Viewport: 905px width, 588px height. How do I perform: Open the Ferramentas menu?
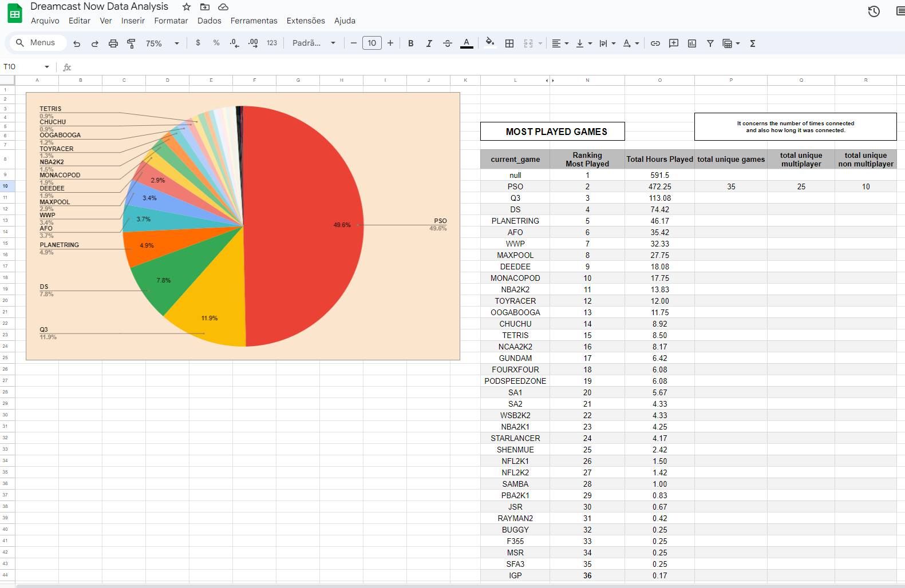[254, 21]
